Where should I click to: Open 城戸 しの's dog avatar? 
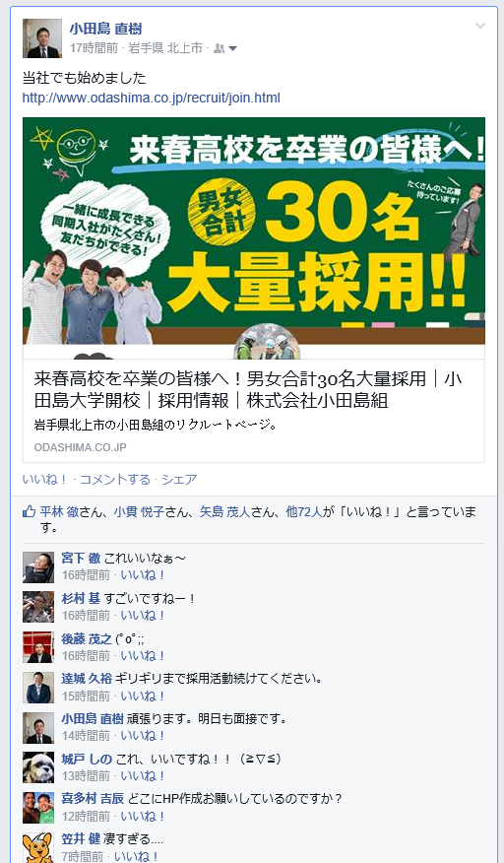38,767
